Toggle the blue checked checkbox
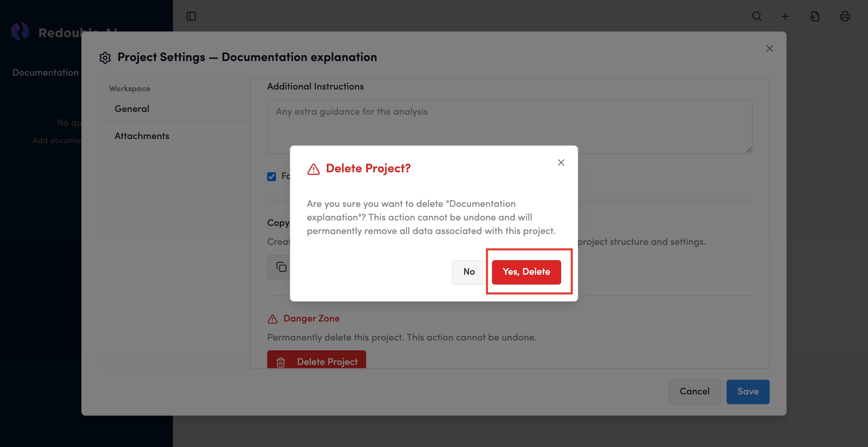Image resolution: width=868 pixels, height=447 pixels. click(x=272, y=176)
